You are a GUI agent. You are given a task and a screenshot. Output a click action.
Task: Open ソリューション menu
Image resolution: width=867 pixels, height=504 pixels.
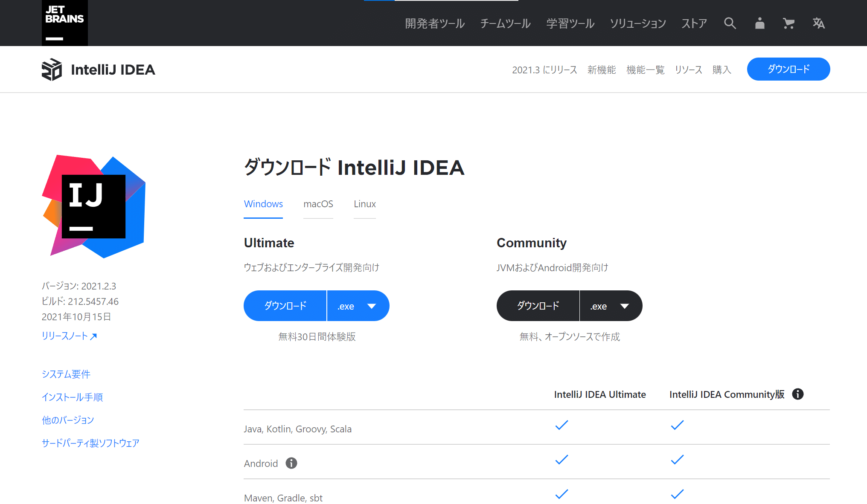tap(638, 23)
